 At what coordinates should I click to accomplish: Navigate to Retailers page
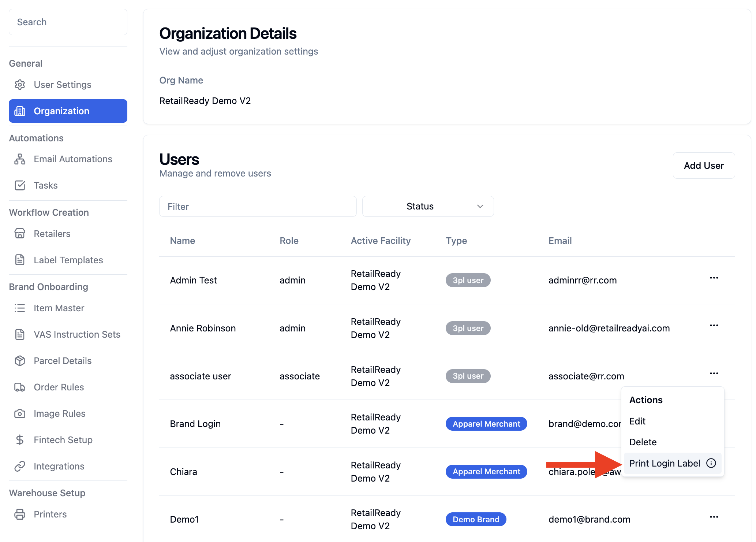68,234
